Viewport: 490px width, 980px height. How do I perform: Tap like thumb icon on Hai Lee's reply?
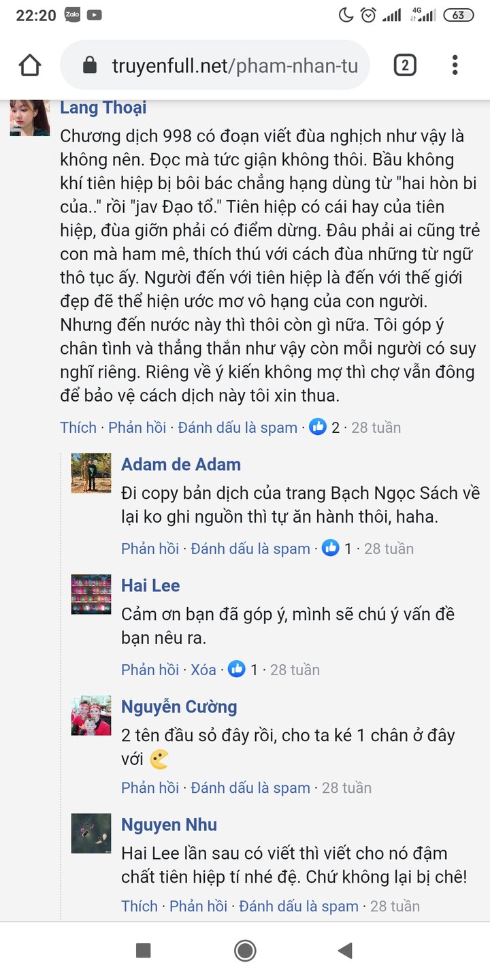click(237, 669)
